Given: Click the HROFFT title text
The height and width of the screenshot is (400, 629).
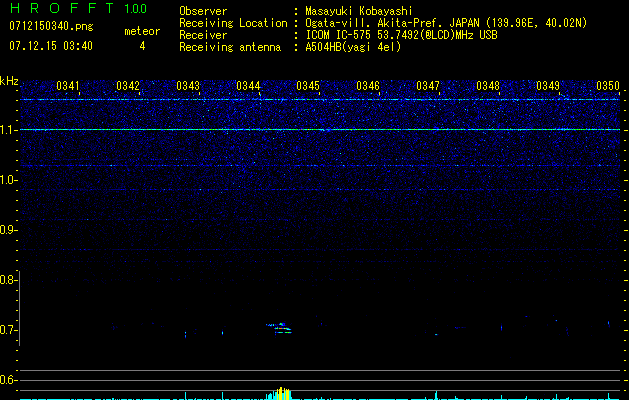Looking at the screenshot, I should pos(58,8).
